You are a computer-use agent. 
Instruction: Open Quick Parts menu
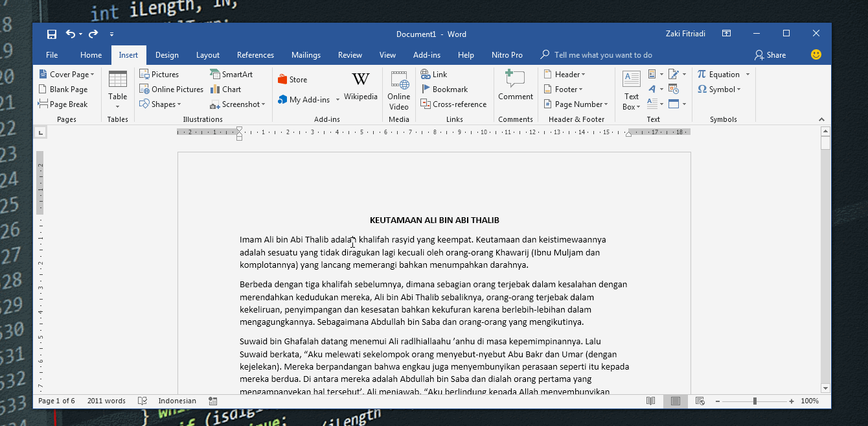[655, 75]
